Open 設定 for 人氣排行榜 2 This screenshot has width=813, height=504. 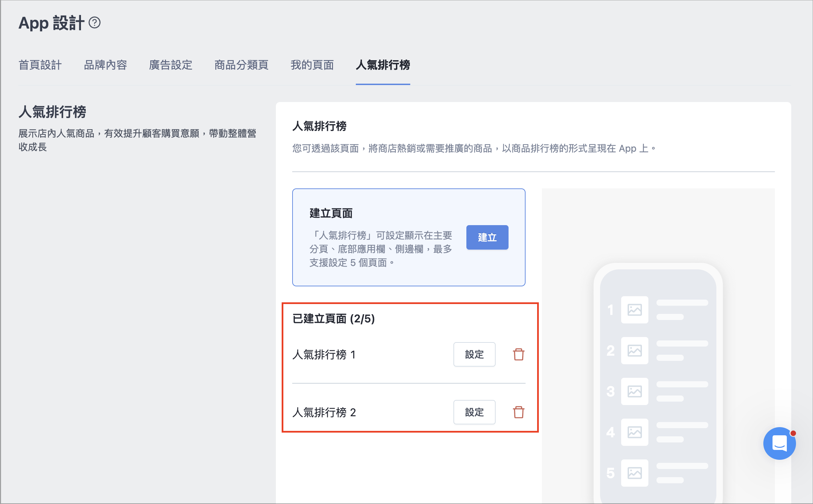(x=474, y=412)
